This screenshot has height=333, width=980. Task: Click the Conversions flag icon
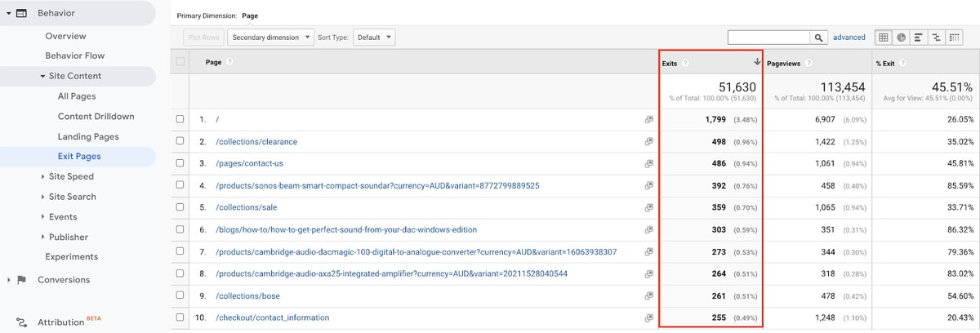coord(21,280)
